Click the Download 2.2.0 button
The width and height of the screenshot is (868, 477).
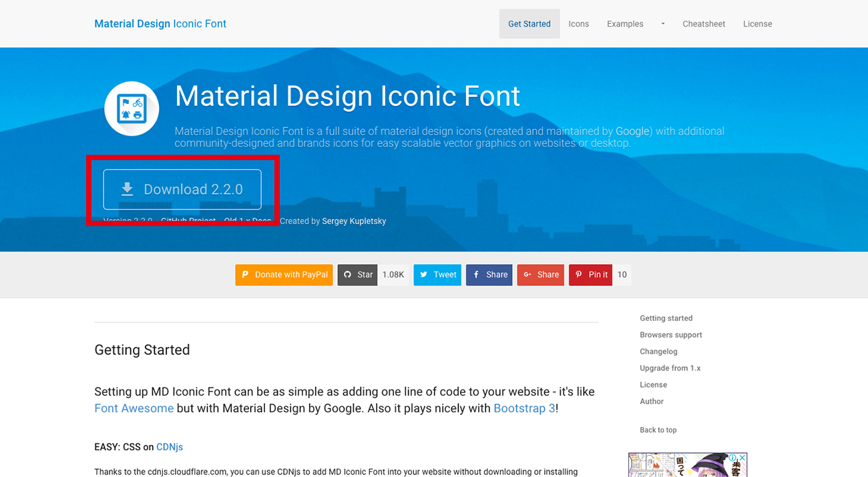coord(182,189)
